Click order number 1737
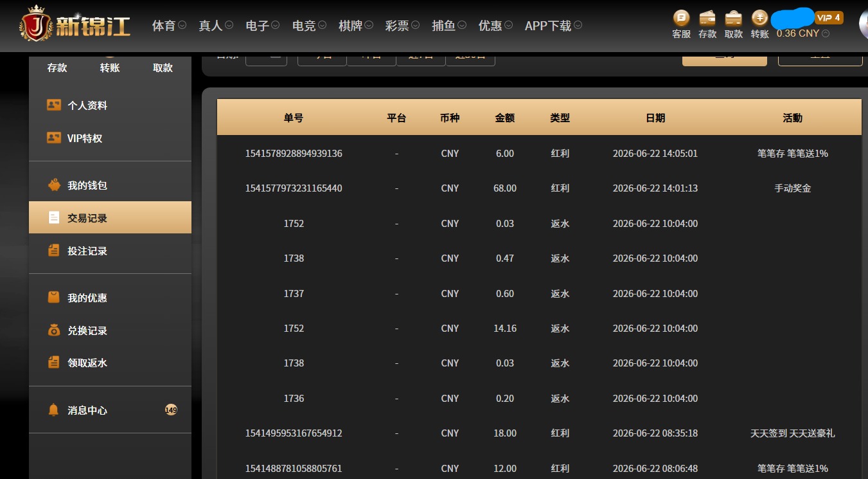868x479 pixels. point(294,293)
